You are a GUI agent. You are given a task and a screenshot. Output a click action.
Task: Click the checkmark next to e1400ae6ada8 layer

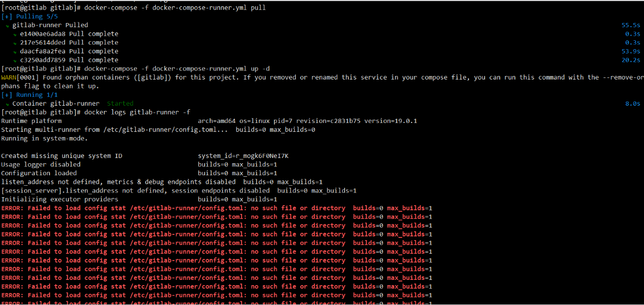[x=15, y=34]
